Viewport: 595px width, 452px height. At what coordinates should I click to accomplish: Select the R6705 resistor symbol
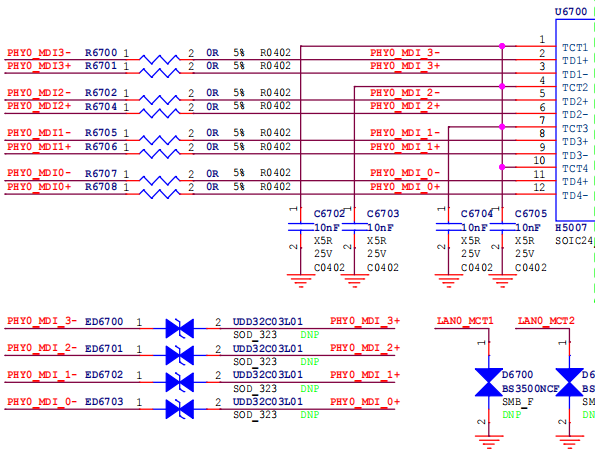159,140
